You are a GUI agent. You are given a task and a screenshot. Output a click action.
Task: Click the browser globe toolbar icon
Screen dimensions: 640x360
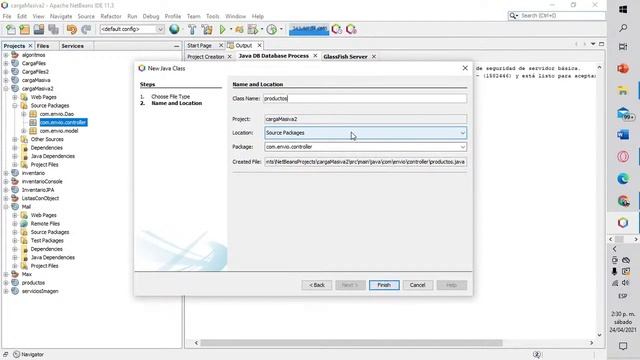pos(174,29)
